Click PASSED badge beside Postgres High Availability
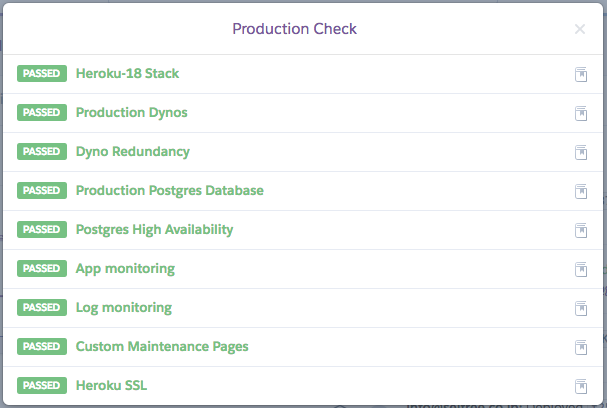This screenshot has height=408, width=607. [42, 230]
